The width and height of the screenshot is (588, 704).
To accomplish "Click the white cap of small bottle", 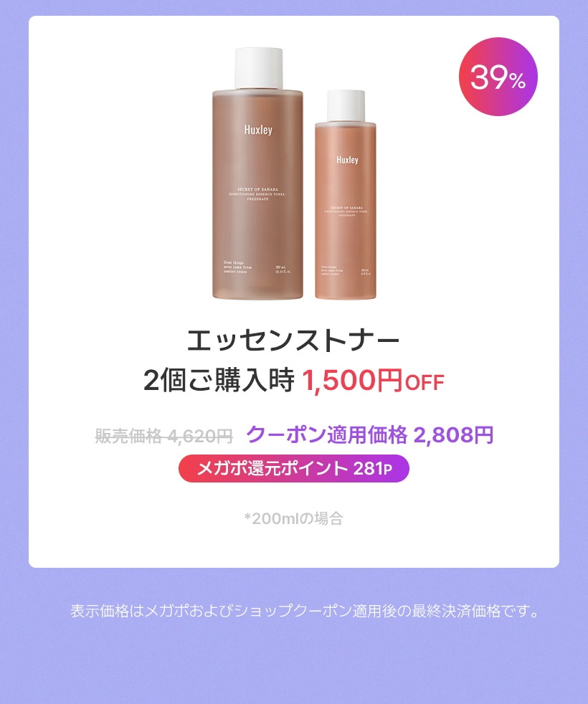I will tap(346, 105).
